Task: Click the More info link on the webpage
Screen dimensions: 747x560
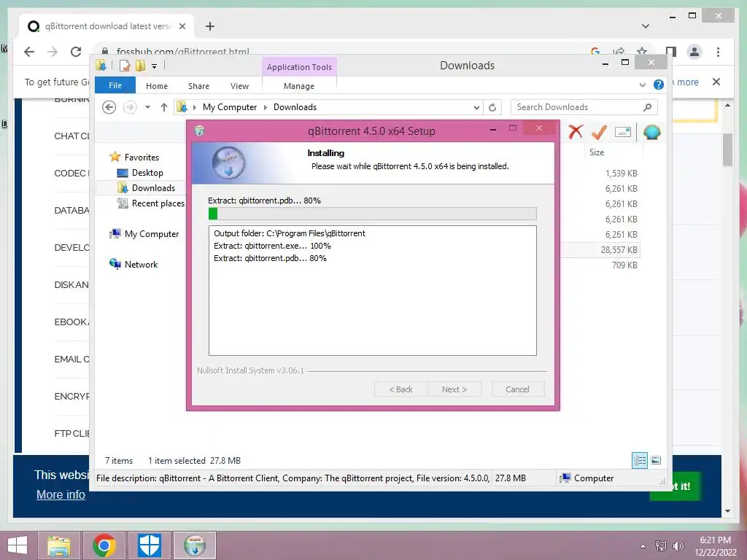Action: [61, 495]
